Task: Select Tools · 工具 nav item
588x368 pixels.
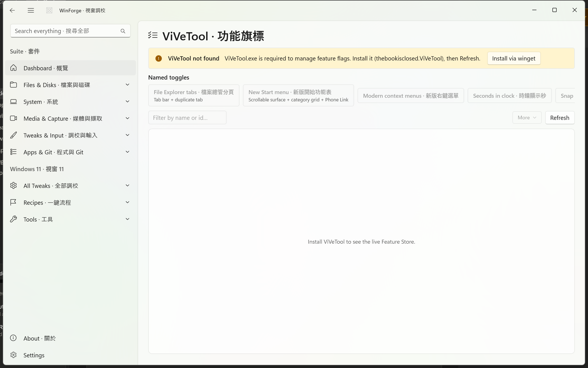Action: [70, 219]
